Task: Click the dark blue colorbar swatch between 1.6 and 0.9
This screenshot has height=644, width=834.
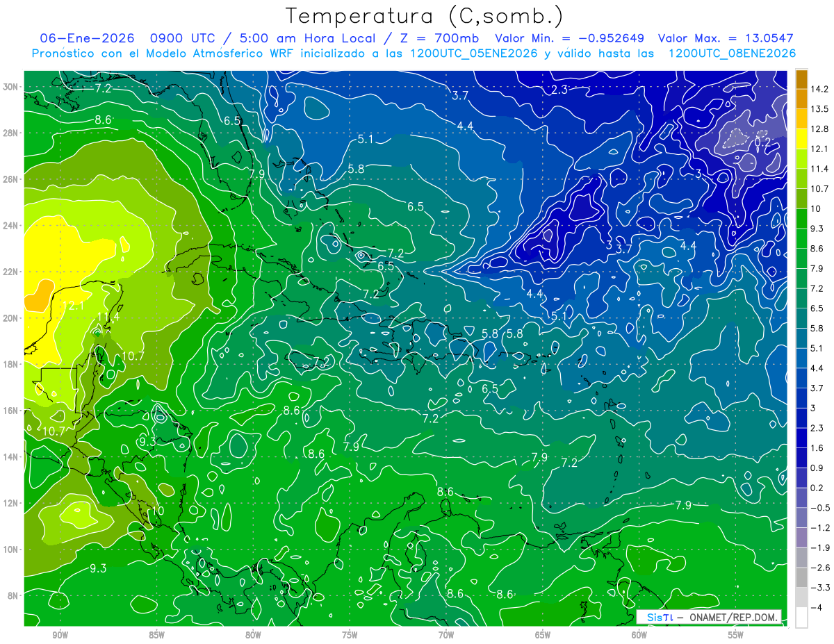Action: (x=801, y=458)
